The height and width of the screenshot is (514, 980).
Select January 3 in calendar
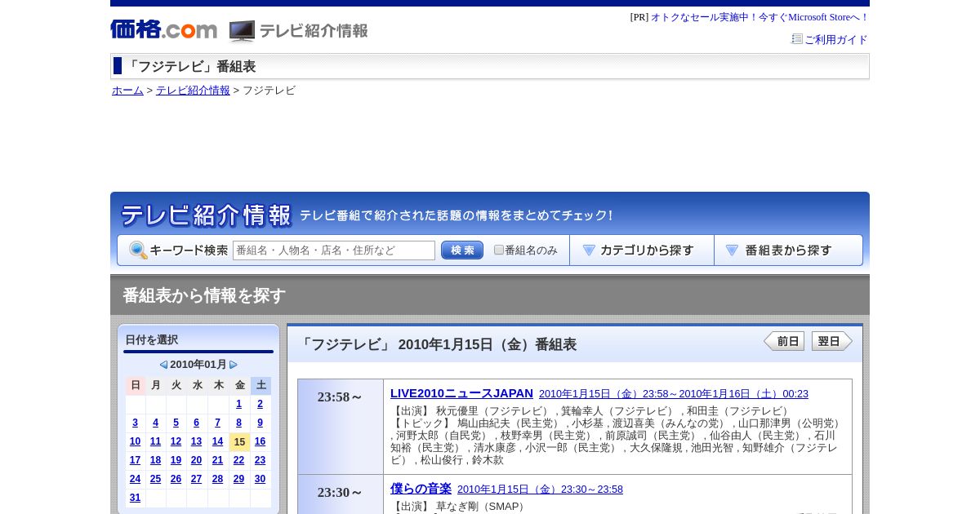(x=135, y=423)
